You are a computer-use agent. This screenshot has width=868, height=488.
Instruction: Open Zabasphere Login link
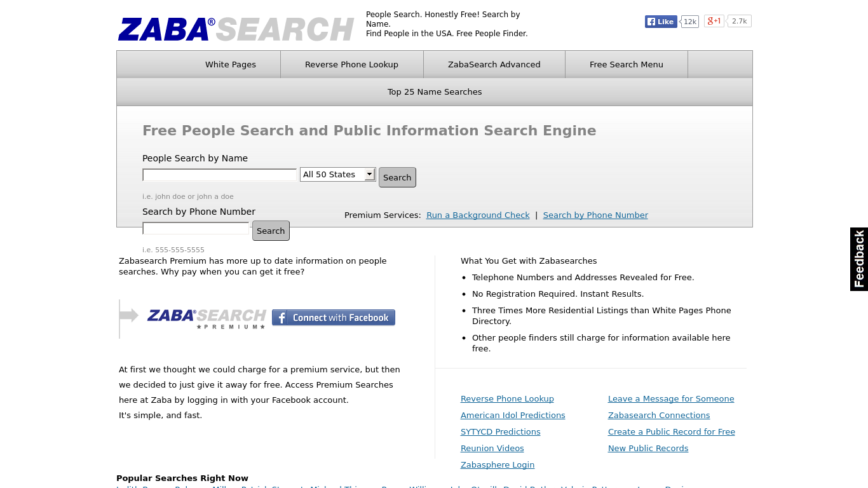498,464
